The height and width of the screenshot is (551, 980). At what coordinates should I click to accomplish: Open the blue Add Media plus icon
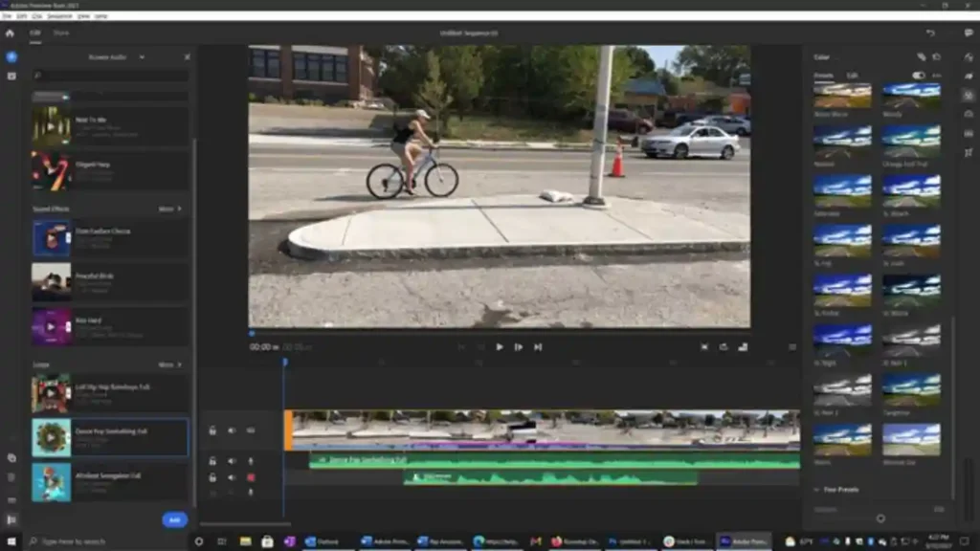11,56
